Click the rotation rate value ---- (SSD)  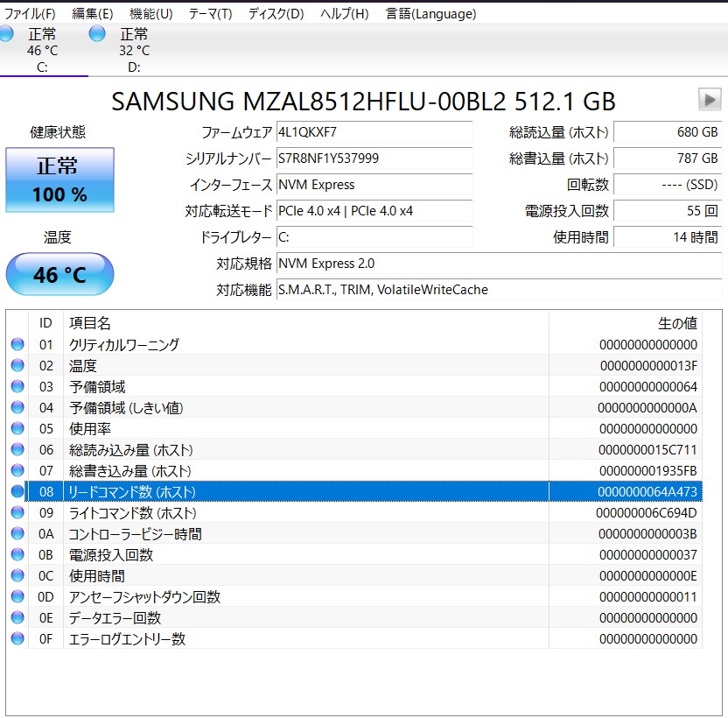click(x=668, y=185)
